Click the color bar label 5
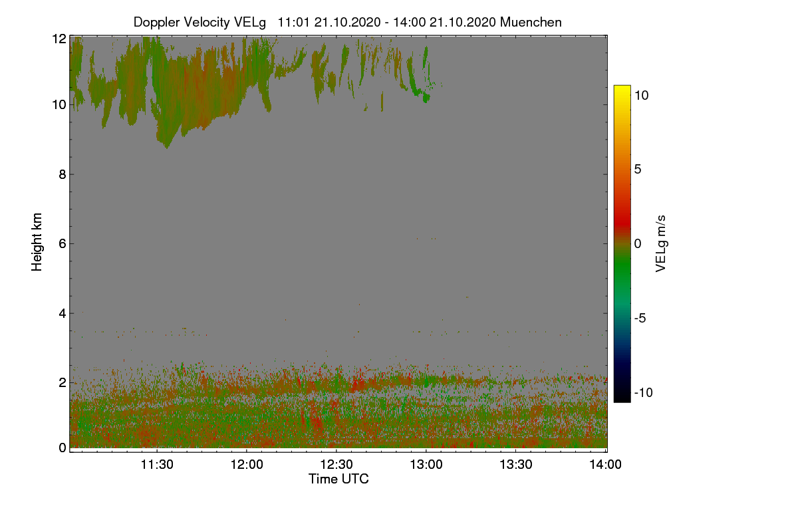Viewport: 798px width, 532px height. pyautogui.click(x=637, y=170)
